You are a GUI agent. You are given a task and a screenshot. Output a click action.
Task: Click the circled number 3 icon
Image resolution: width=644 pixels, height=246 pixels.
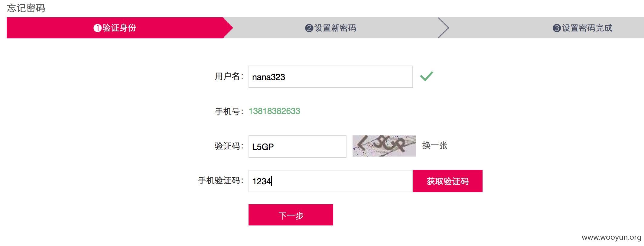click(x=557, y=28)
